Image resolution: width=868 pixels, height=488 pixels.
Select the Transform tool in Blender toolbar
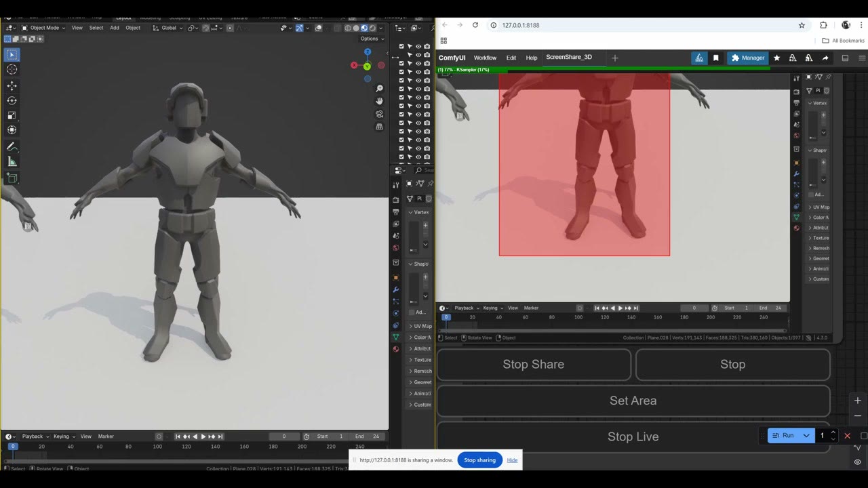coord(12,129)
